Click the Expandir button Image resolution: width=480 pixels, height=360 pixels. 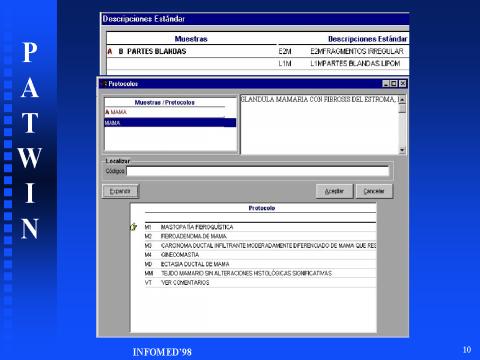[120, 191]
